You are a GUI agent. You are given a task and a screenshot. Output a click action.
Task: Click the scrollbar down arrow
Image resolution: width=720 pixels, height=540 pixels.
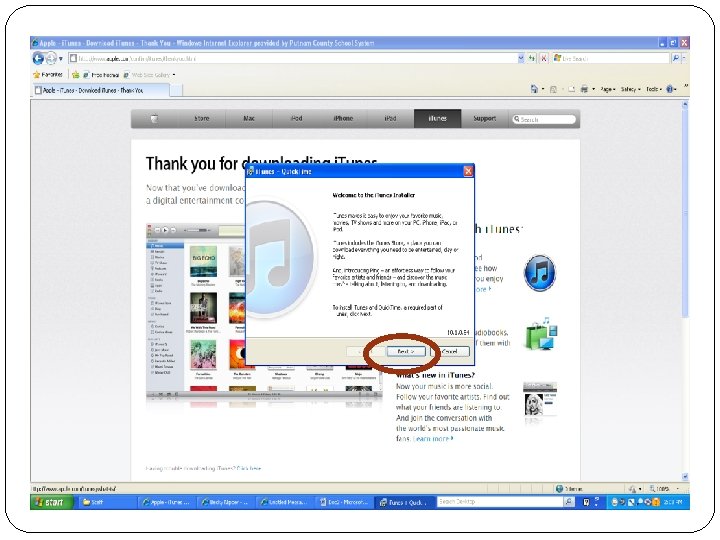click(685, 477)
